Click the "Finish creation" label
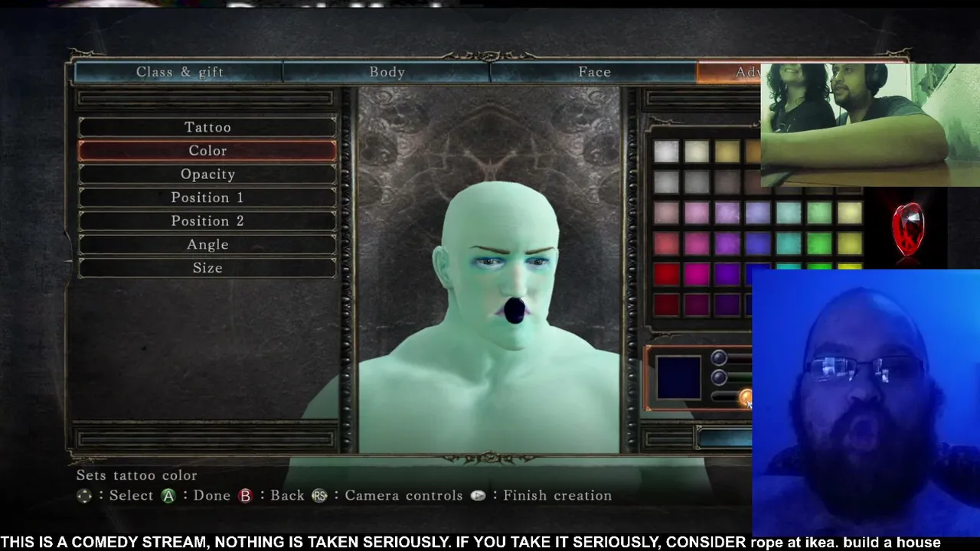The height and width of the screenshot is (551, 980). pos(557,496)
